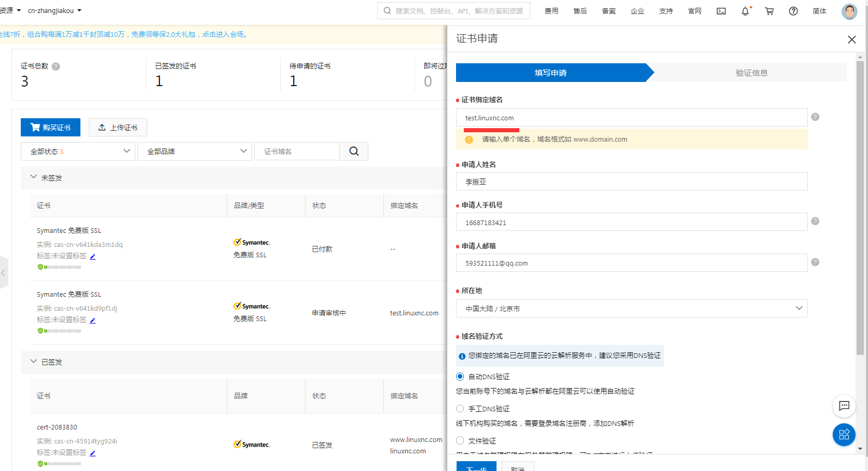
Task: Click the progress shield of cas-cn-v641kd9pf1dj
Action: (x=40, y=331)
